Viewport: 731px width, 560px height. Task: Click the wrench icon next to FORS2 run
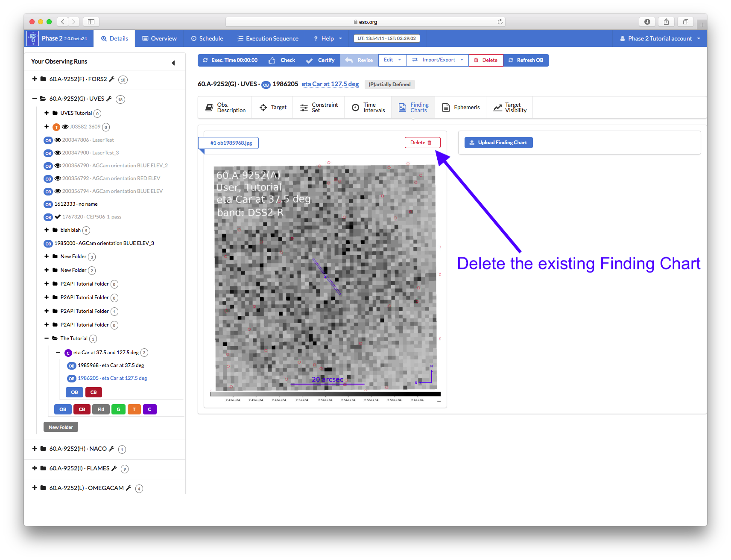[x=112, y=79]
